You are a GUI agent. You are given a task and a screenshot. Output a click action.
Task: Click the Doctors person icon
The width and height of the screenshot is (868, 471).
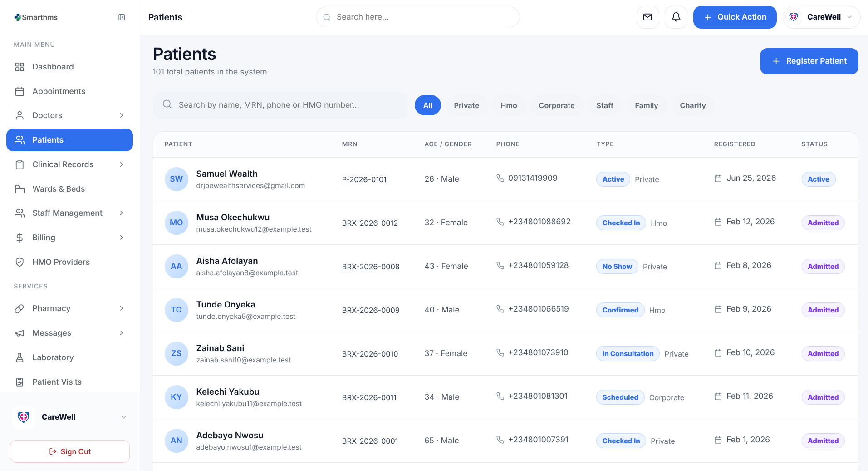20,115
